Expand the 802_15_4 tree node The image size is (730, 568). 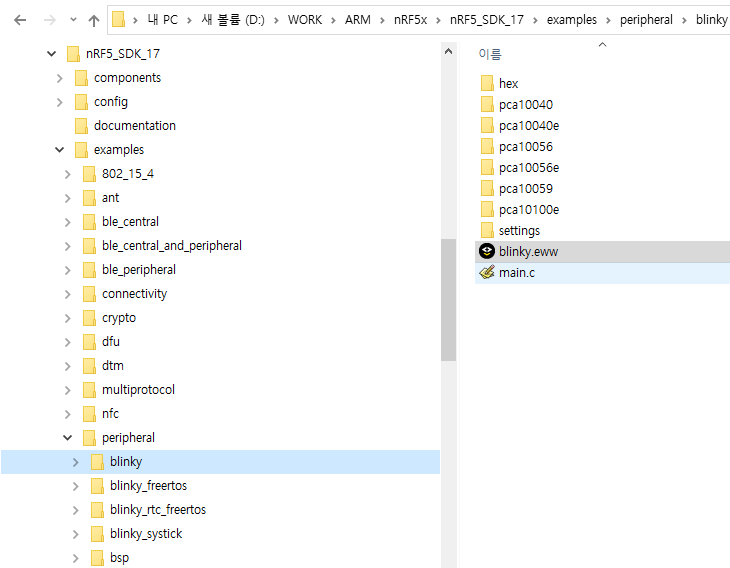pyautogui.click(x=68, y=174)
